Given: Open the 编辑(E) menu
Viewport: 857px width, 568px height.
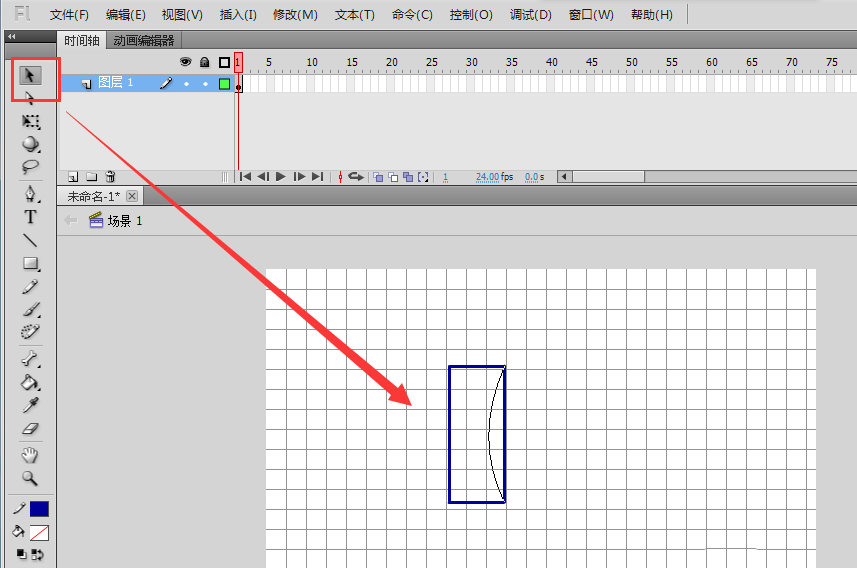Looking at the screenshot, I should pyautogui.click(x=126, y=15).
